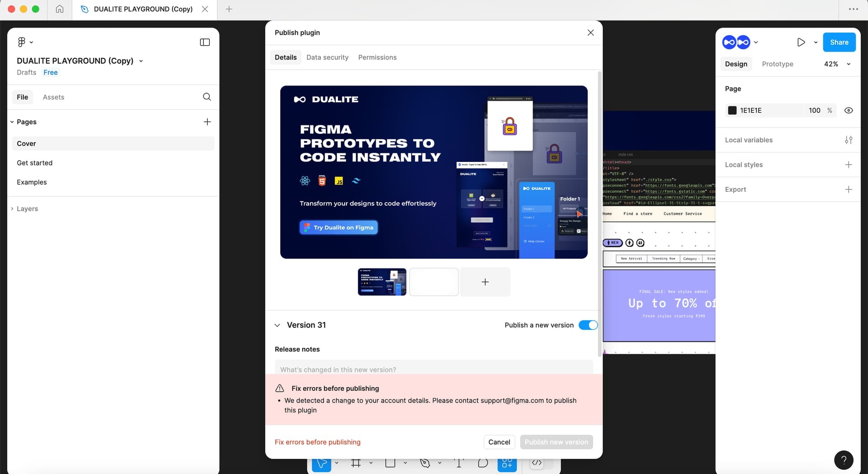868x474 pixels.
Task: Select the Pen tool in toolbar
Action: pos(425,463)
